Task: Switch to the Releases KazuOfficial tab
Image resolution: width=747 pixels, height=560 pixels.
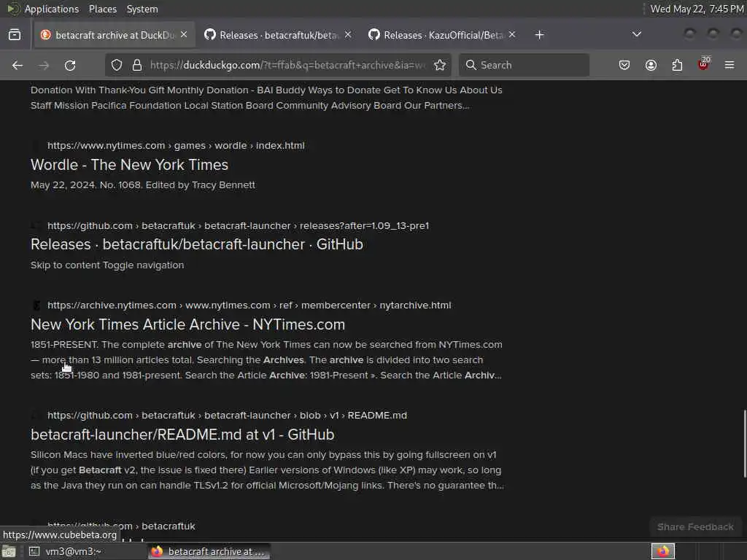Action: click(443, 35)
